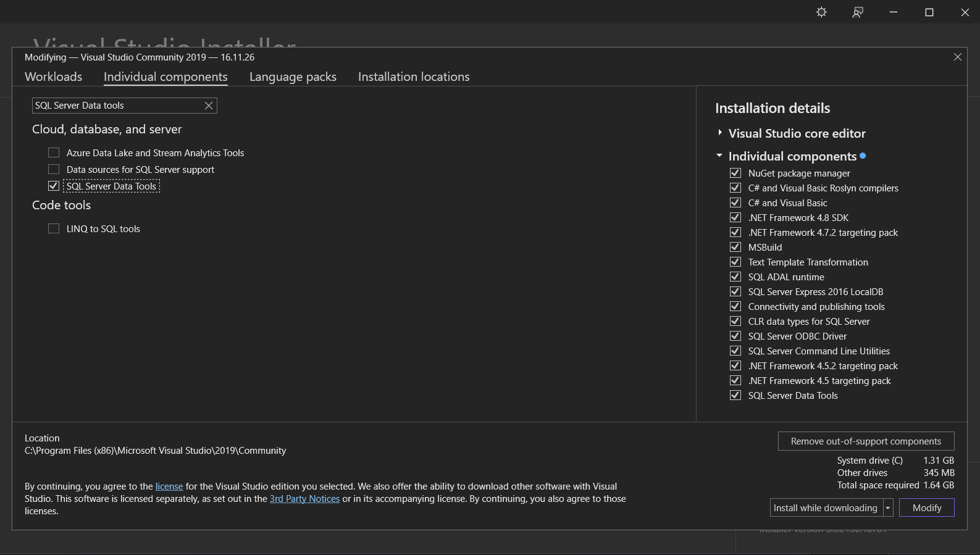Click the System drive (C) size entry
Screen dimensions: 980x555
pyautogui.click(x=895, y=461)
